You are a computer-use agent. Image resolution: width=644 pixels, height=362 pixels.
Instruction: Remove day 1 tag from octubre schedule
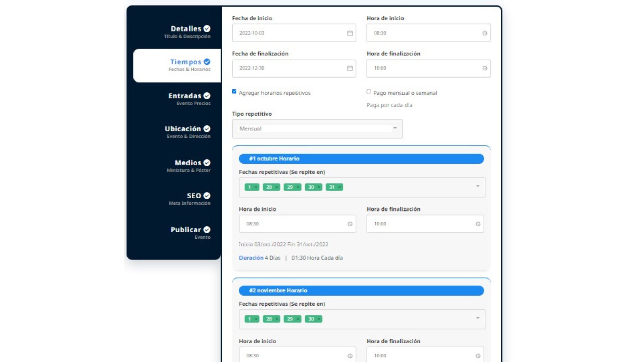(x=256, y=187)
